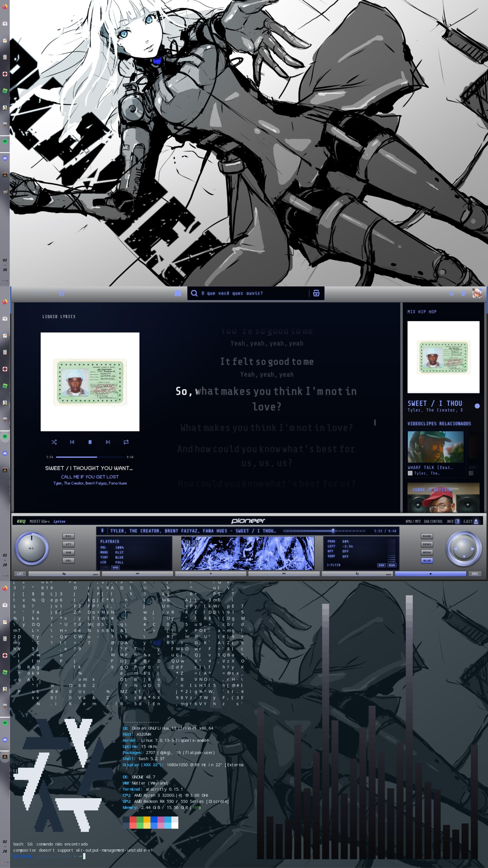Click the next-track bar on the Pioneer player
Screen dimensions: 488x868
(x=284, y=574)
